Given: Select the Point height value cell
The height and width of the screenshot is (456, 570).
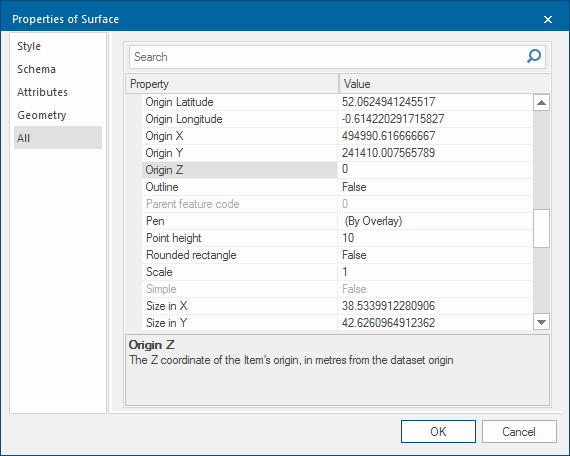Looking at the screenshot, I should click(x=435, y=238).
